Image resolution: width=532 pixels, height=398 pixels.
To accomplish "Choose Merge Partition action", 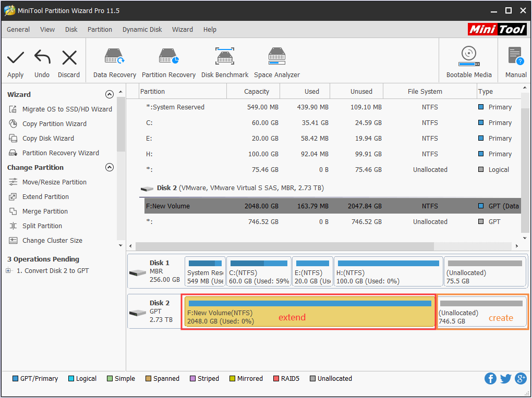I will point(39,211).
